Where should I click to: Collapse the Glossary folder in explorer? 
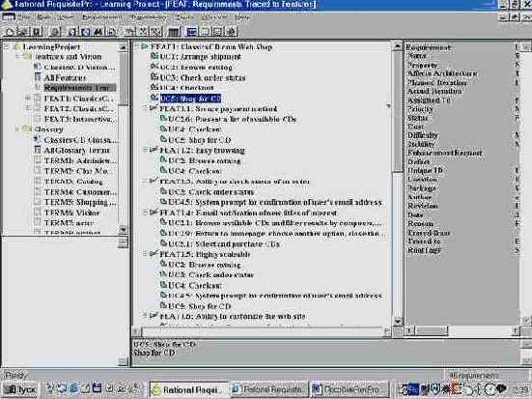tap(17, 129)
